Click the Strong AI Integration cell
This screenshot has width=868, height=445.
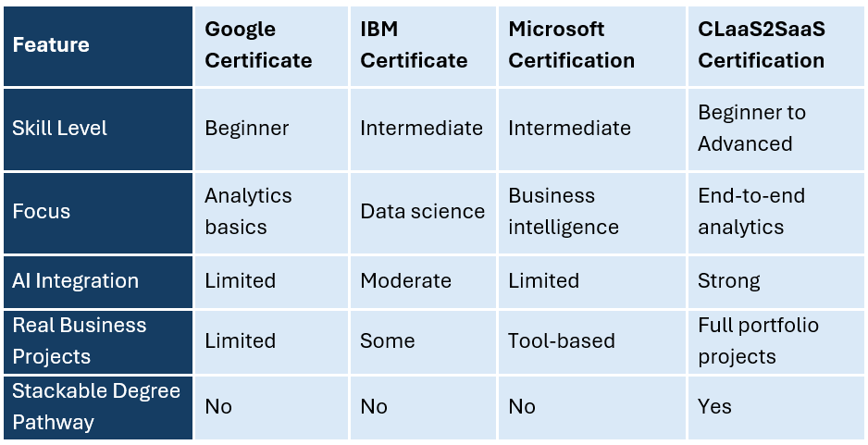[x=775, y=282]
